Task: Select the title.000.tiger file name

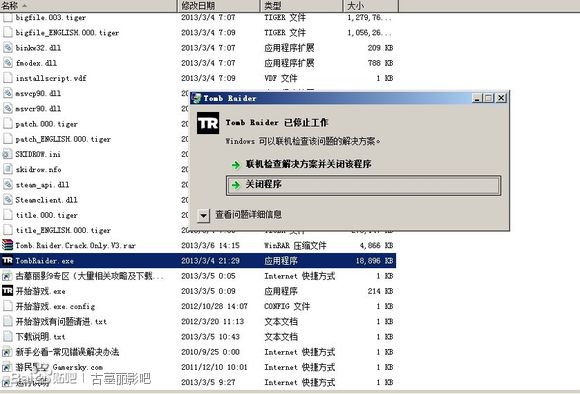Action: tap(47, 215)
